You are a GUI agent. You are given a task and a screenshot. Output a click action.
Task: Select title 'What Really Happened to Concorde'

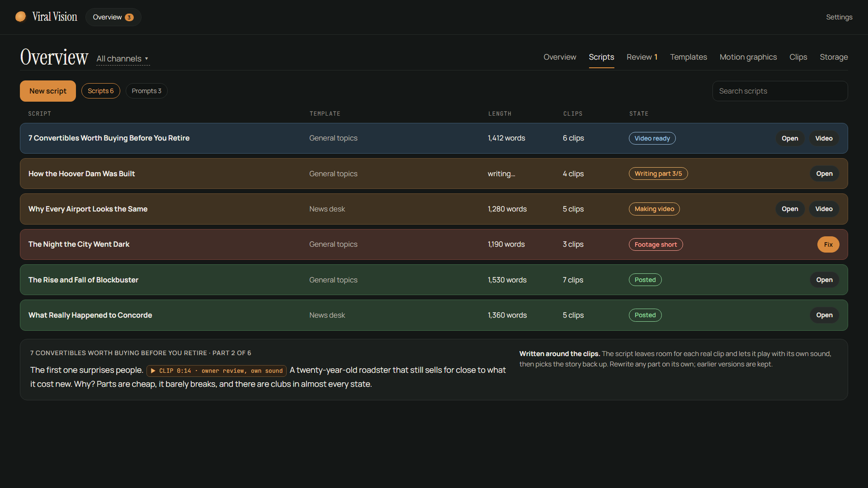(90, 315)
